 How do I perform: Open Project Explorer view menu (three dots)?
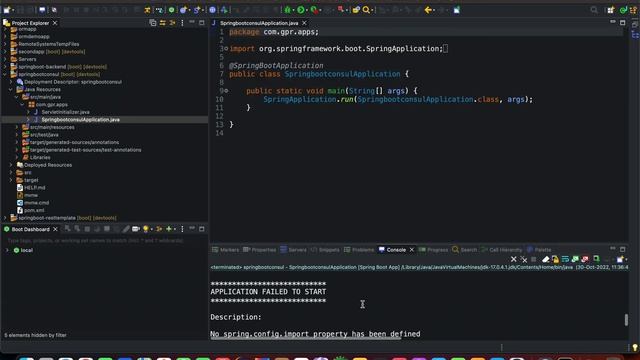pyautogui.click(x=182, y=23)
